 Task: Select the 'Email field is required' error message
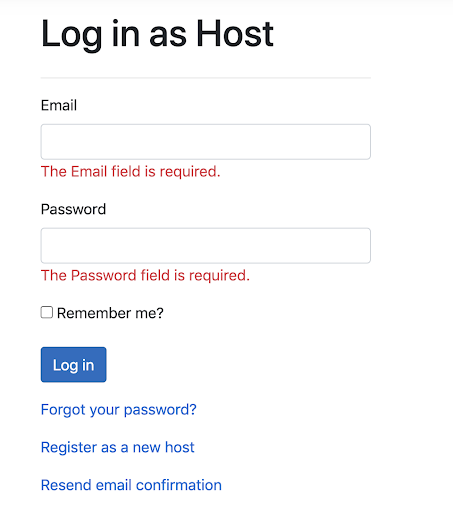click(131, 172)
